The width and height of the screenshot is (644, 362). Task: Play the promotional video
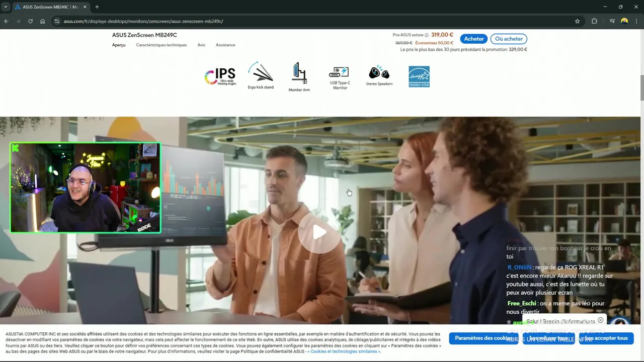(319, 232)
